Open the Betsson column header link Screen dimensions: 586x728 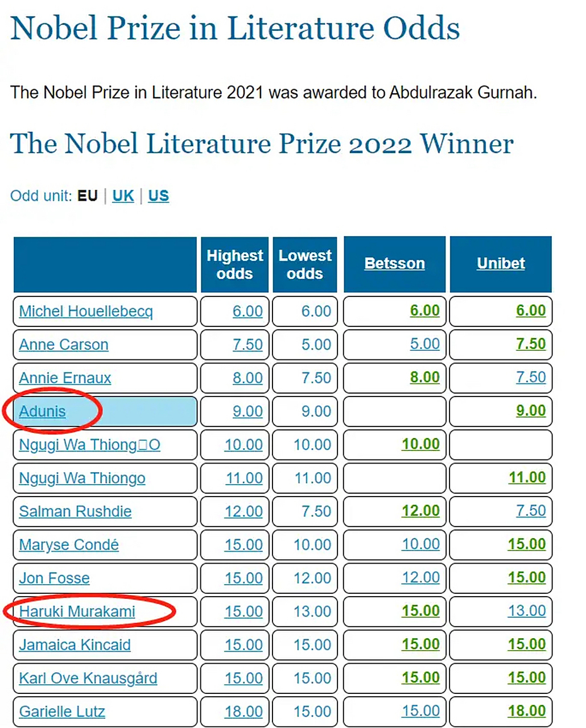(394, 263)
